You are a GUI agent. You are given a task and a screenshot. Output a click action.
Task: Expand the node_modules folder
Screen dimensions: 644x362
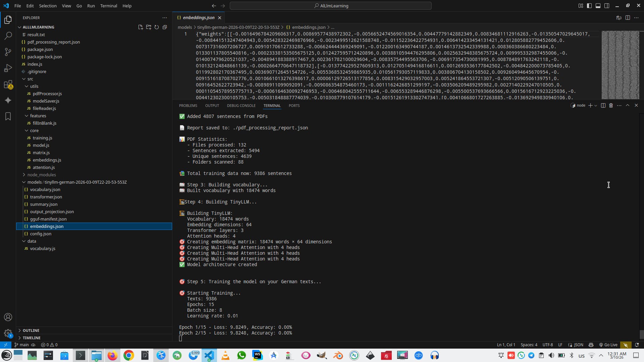[41, 175]
